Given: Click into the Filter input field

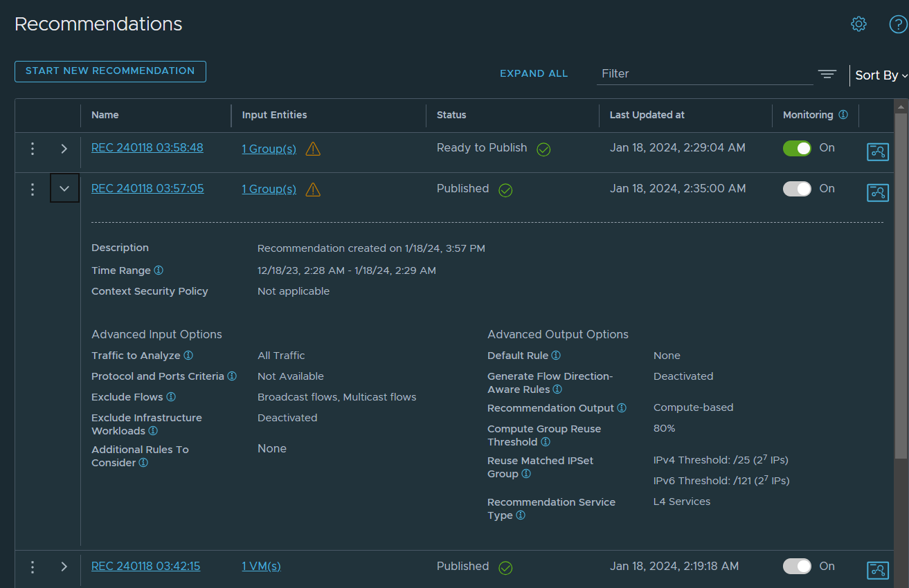Looking at the screenshot, I should (705, 73).
